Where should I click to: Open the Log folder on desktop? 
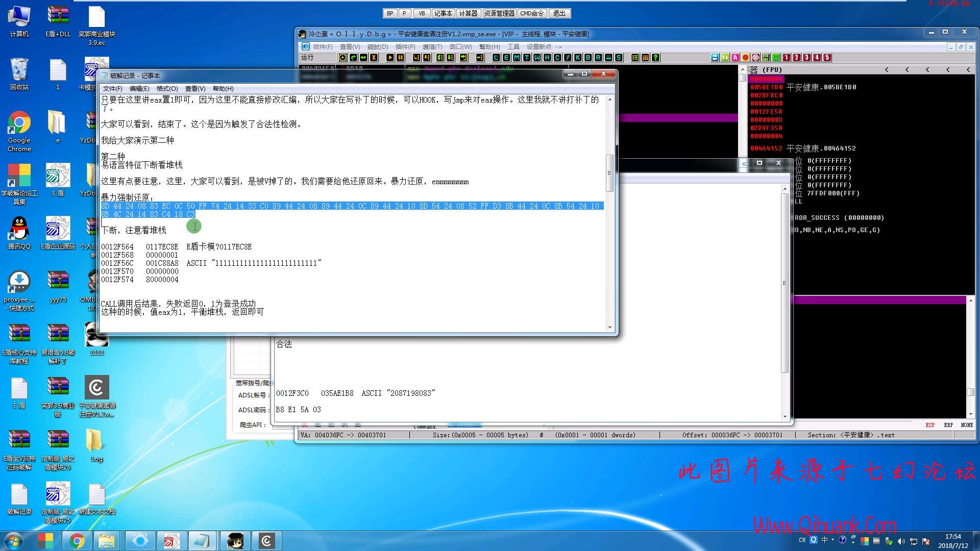tap(96, 445)
